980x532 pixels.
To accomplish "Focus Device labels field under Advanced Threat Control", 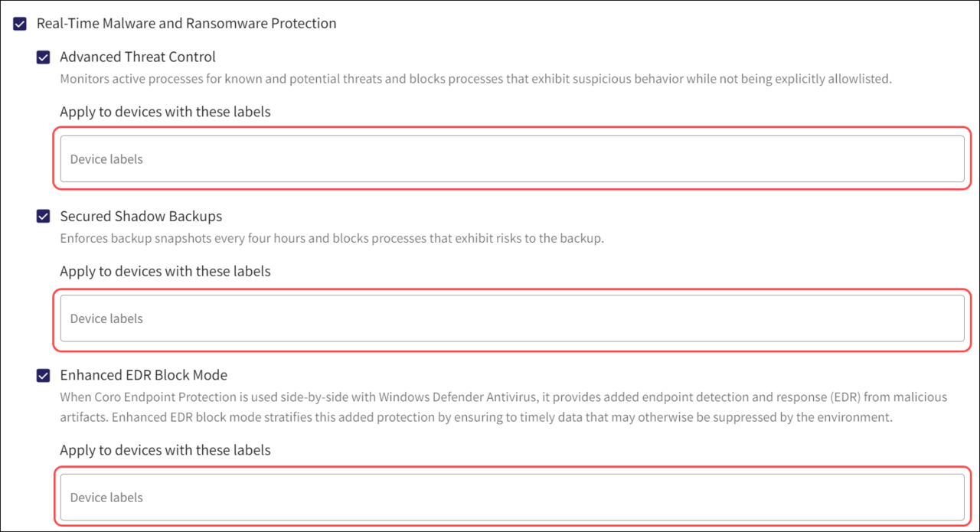I will click(511, 159).
